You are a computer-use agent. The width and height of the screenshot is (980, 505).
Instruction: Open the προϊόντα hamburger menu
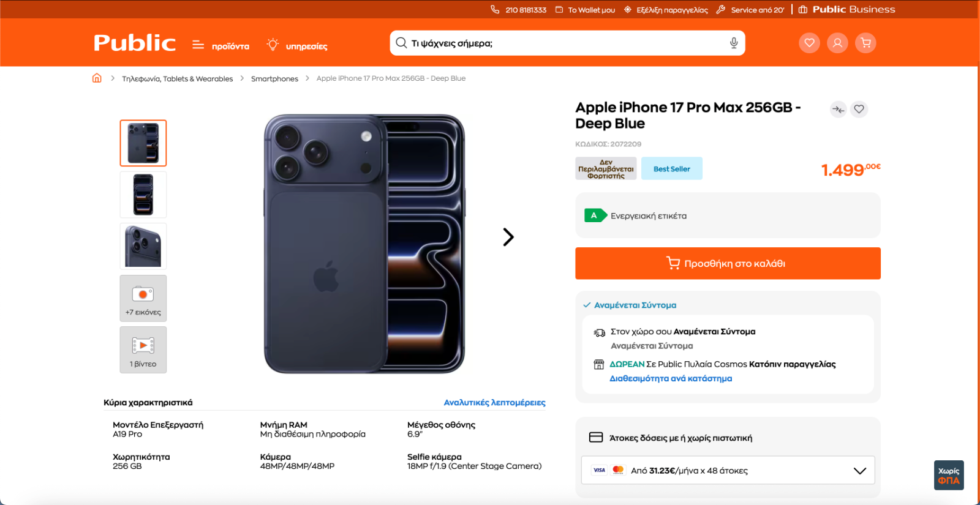221,45
